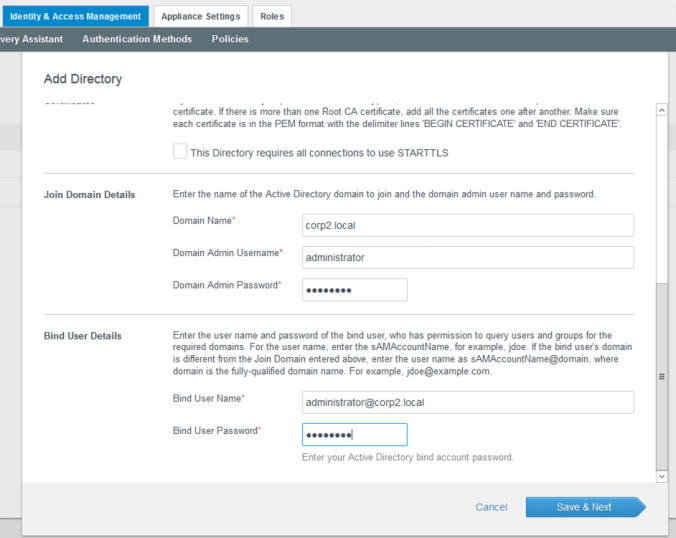Click the Bind User Details section heading
This screenshot has height=538, width=676.
83,336
